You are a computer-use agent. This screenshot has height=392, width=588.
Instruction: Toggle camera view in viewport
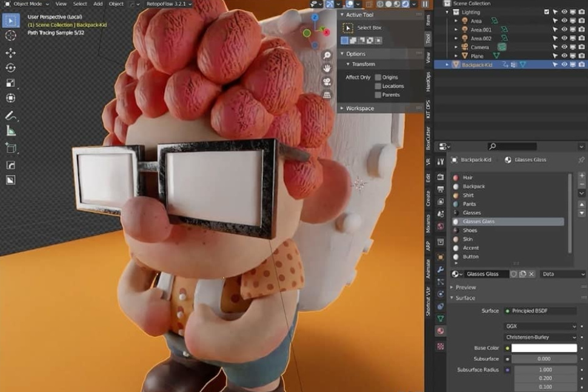[327, 82]
